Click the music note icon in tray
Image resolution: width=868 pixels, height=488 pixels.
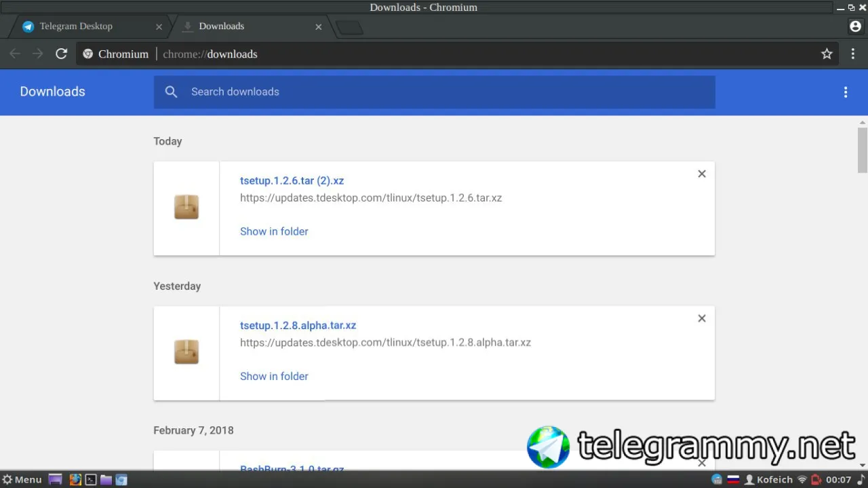pyautogui.click(x=861, y=479)
